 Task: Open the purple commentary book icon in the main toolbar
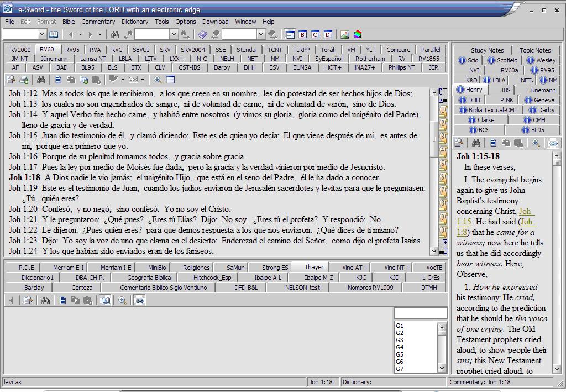pyautogui.click(x=202, y=34)
